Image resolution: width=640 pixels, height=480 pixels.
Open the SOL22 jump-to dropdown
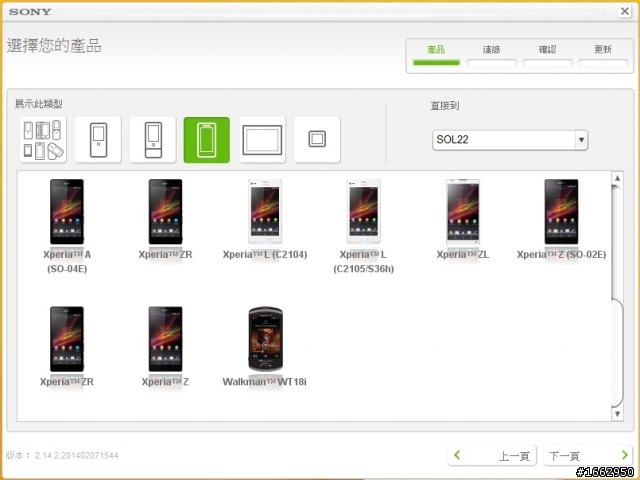click(x=510, y=140)
